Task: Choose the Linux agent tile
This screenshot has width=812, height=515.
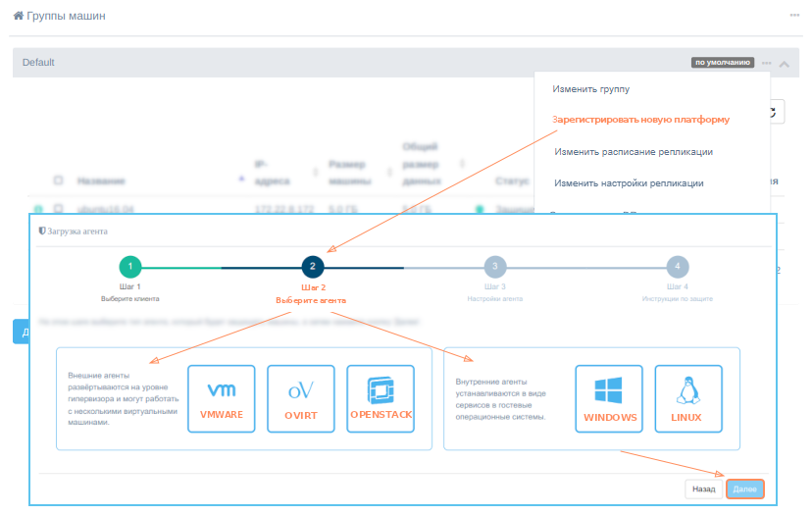Action: pos(688,399)
